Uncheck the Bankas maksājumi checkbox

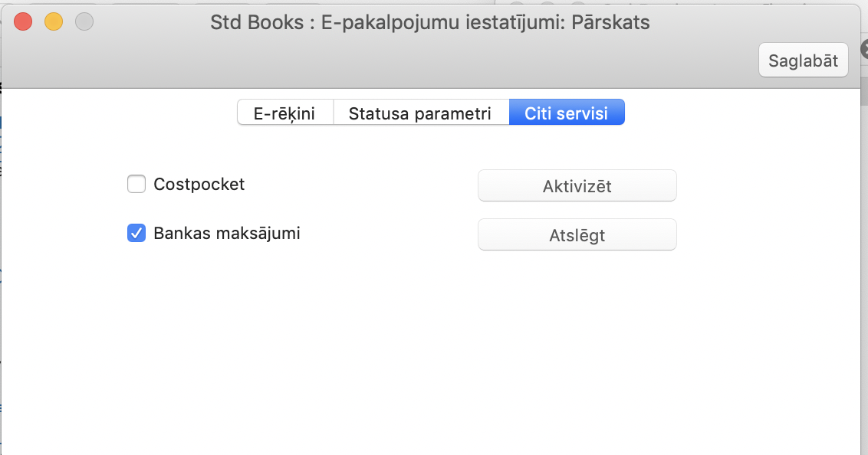click(136, 234)
